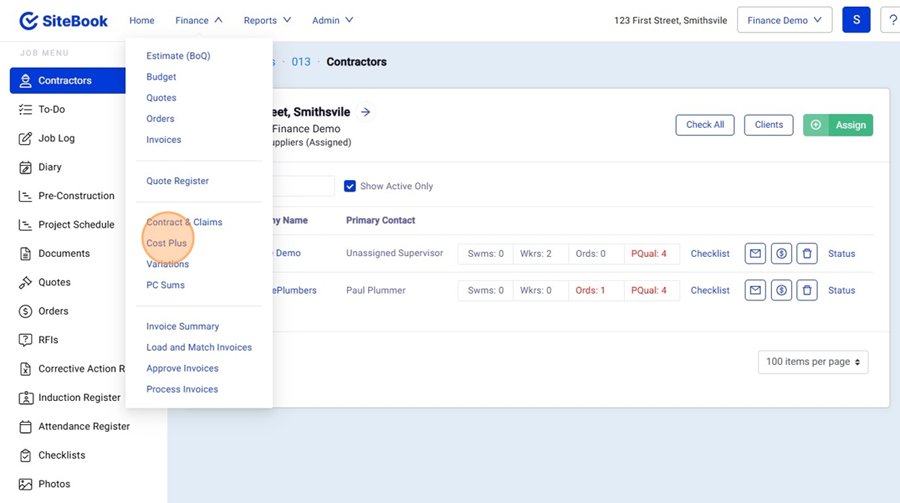Click the search input field

point(300,186)
